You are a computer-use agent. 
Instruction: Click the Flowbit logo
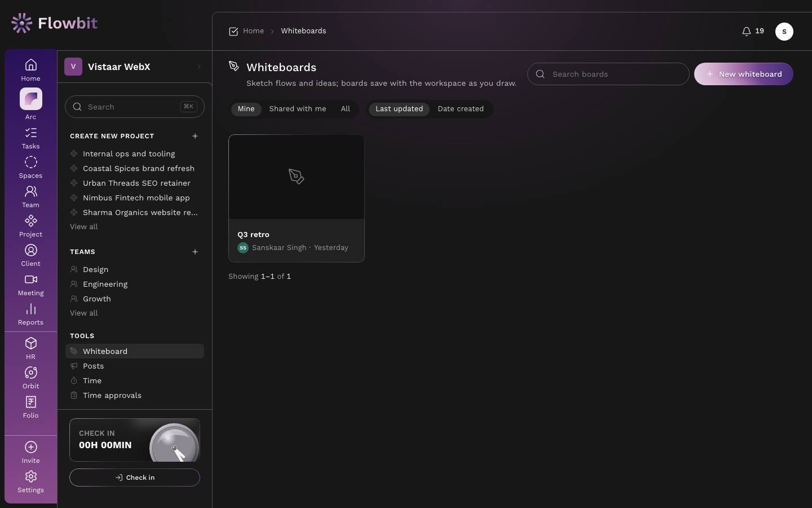pos(54,23)
